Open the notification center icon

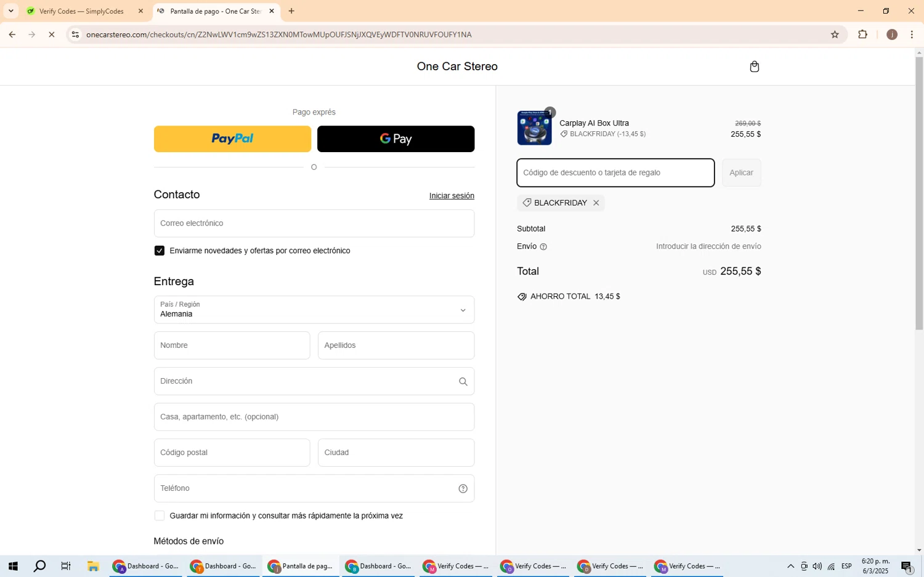coord(907,567)
